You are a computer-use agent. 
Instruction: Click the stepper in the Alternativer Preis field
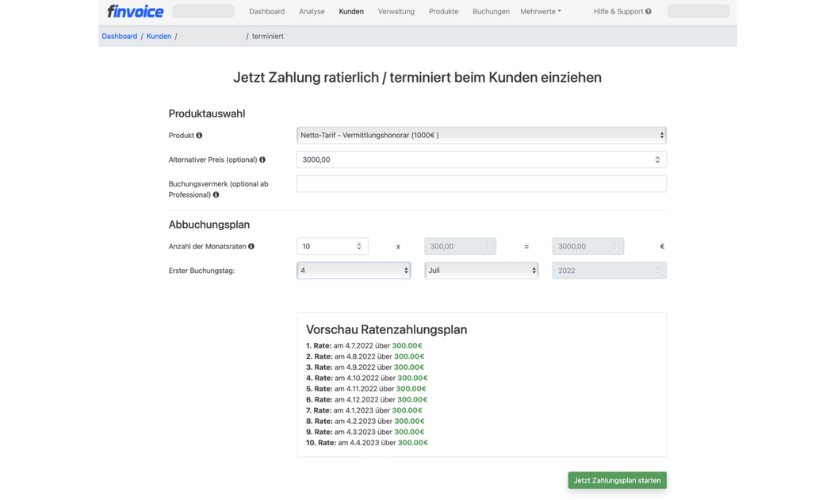click(x=657, y=159)
